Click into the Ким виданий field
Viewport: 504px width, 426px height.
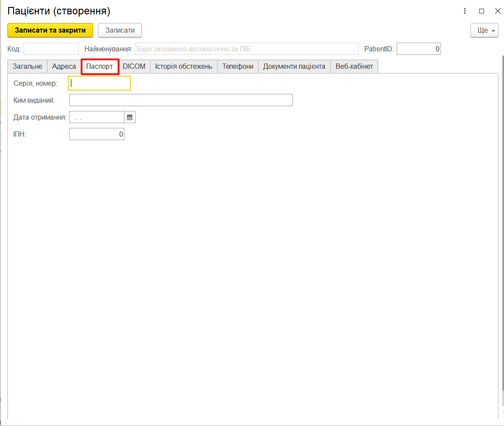pyautogui.click(x=181, y=101)
